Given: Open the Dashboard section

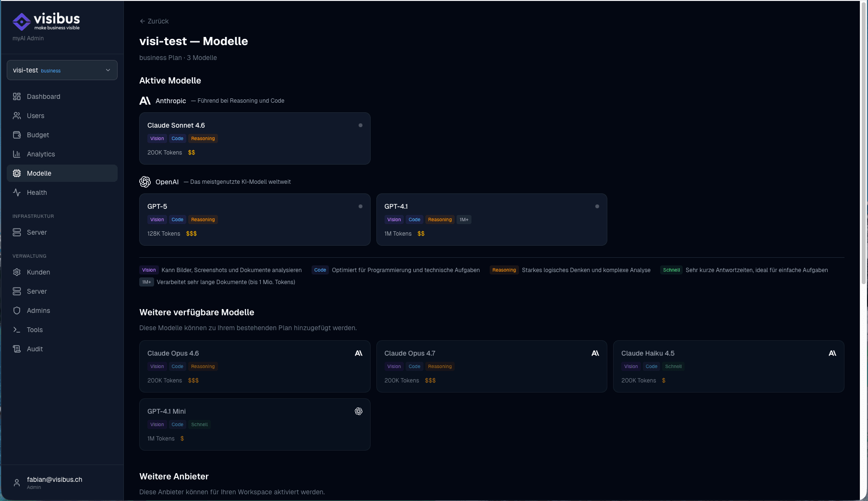Looking at the screenshot, I should coord(43,96).
